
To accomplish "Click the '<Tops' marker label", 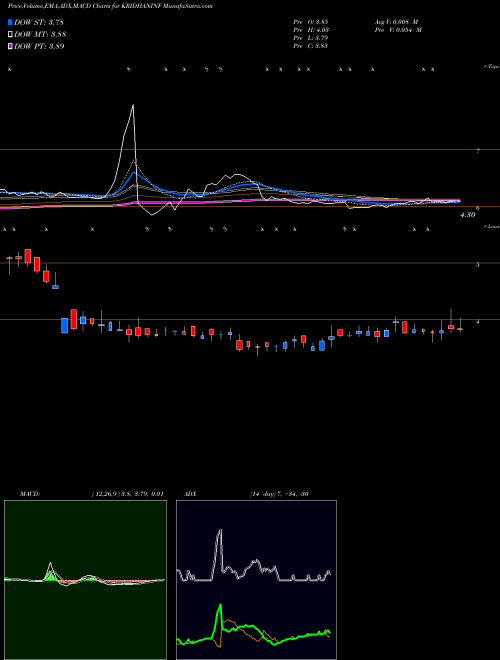I will pos(491,67).
